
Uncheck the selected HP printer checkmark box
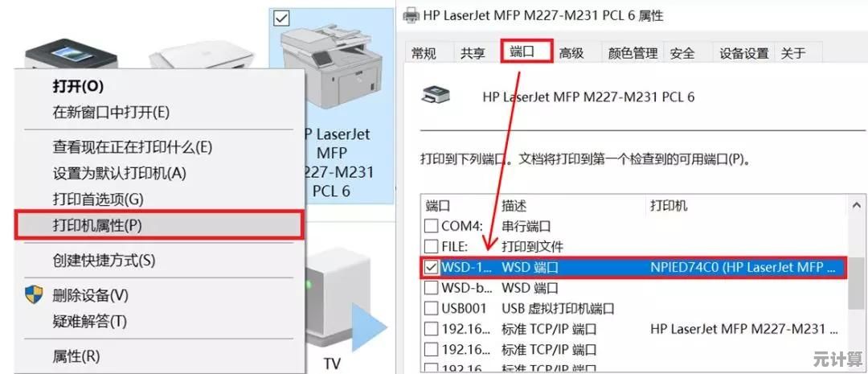(282, 18)
